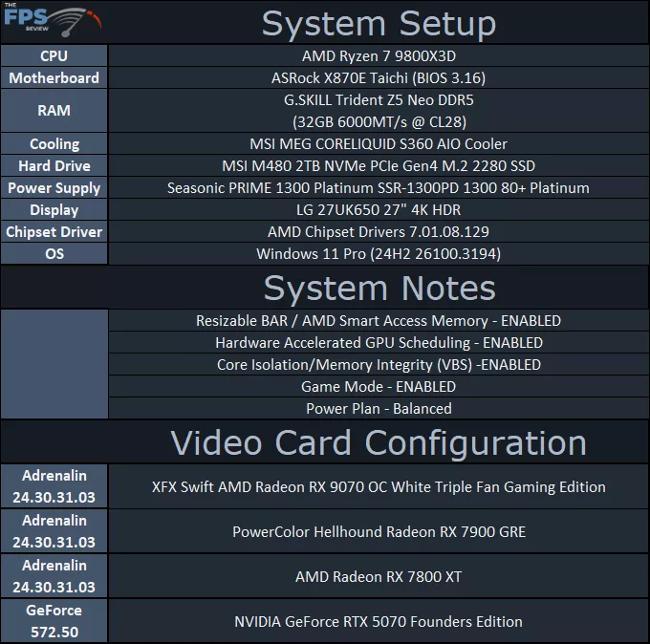Select 'MSI M480 2TB NVMe' SSD cell
This screenshot has width=650, height=644.
coord(379,165)
